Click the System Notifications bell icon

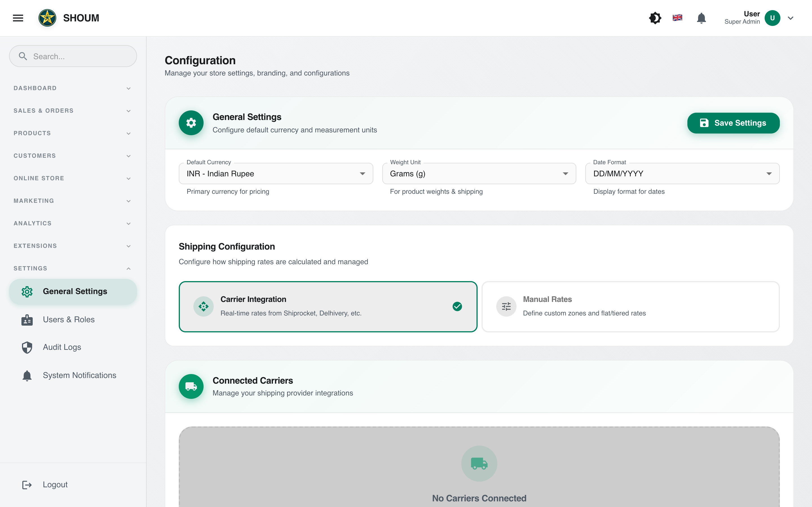(x=27, y=375)
